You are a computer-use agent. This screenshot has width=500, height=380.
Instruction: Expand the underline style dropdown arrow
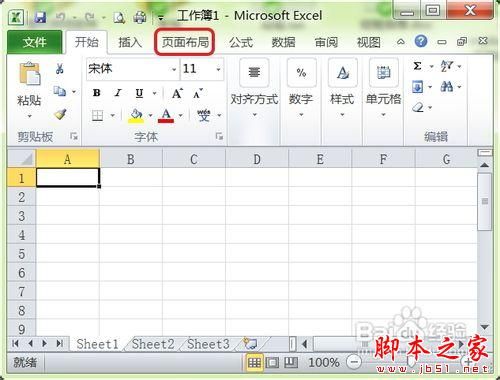[154, 93]
